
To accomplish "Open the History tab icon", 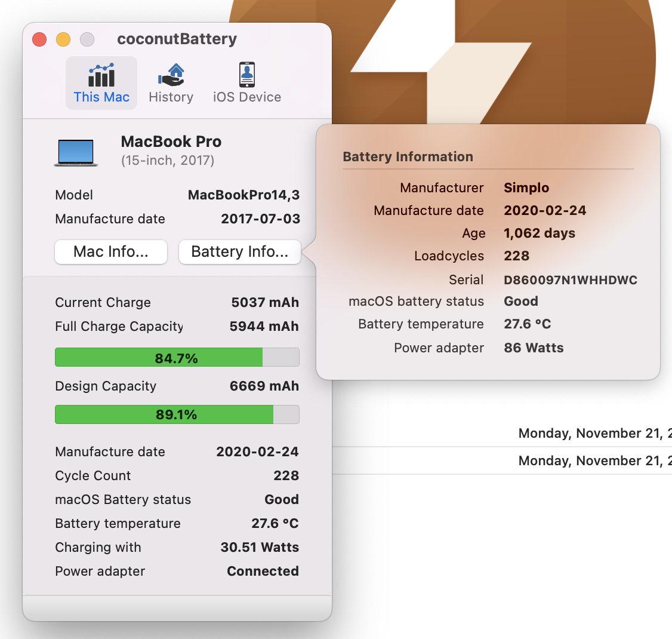I will (171, 75).
